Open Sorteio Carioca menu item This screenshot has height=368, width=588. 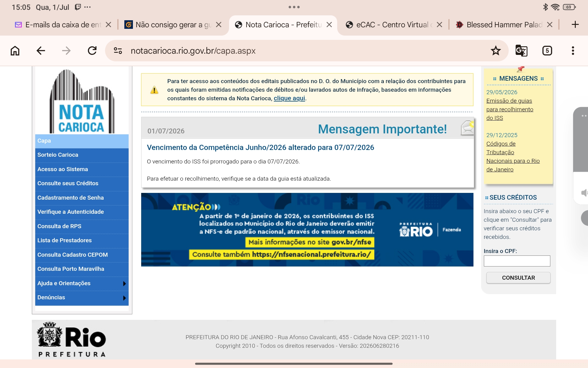click(x=82, y=155)
